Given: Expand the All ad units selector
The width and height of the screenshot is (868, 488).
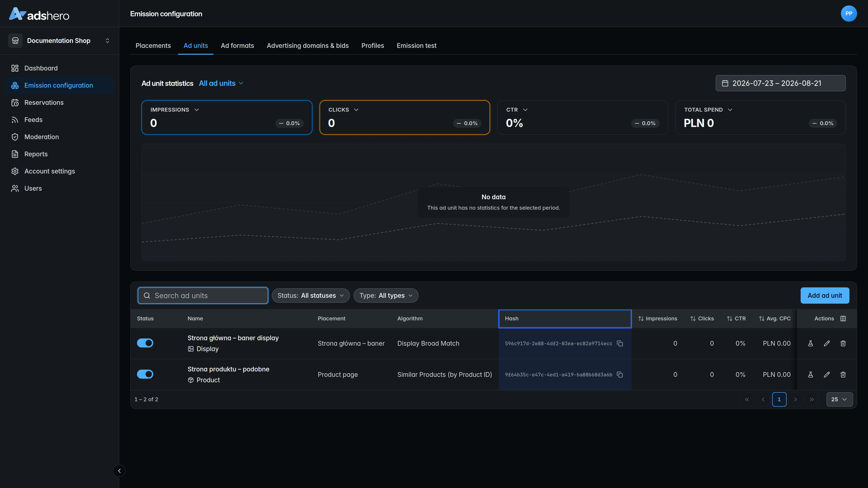Looking at the screenshot, I should pyautogui.click(x=221, y=83).
